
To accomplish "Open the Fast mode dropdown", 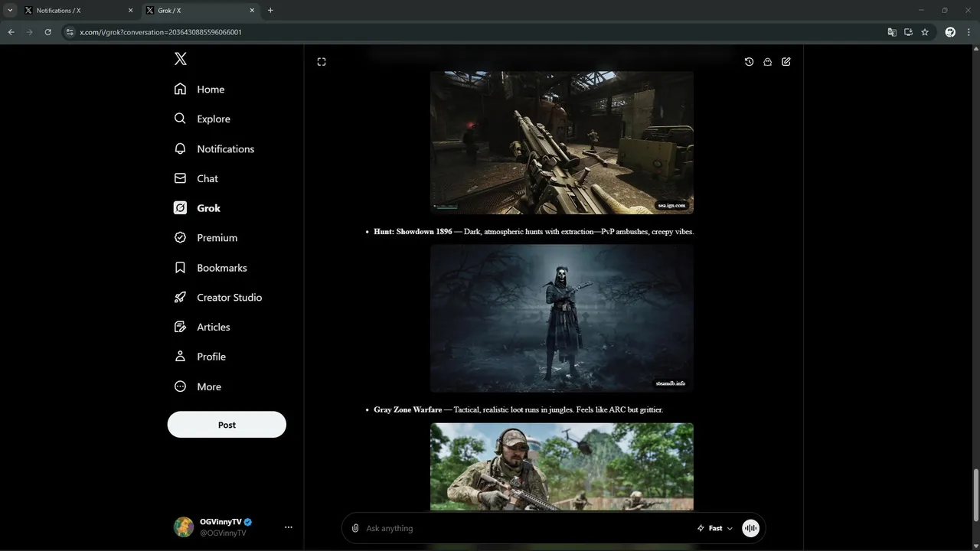I will [x=714, y=528].
